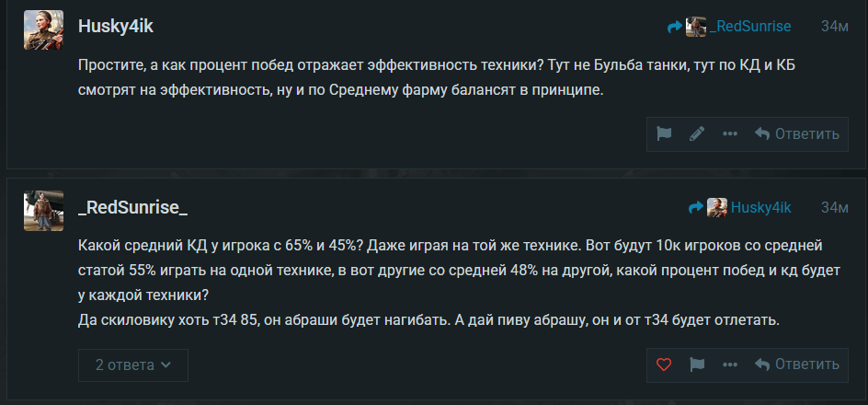Expand the "2 ответа" replies

tap(133, 364)
